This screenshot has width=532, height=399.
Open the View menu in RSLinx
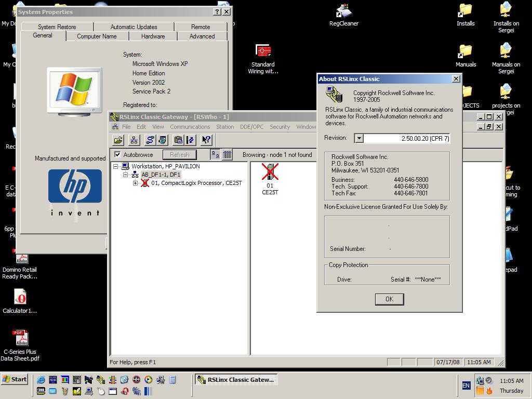158,127
